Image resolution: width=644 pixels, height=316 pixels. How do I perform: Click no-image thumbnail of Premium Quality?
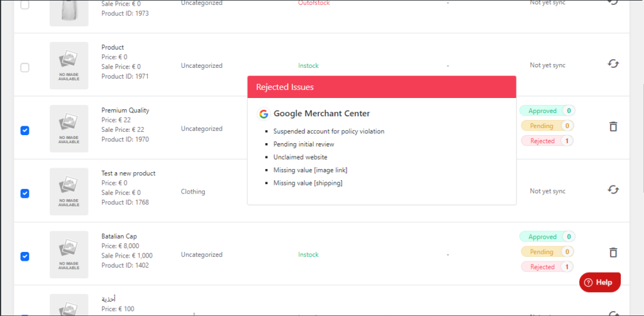click(x=69, y=128)
